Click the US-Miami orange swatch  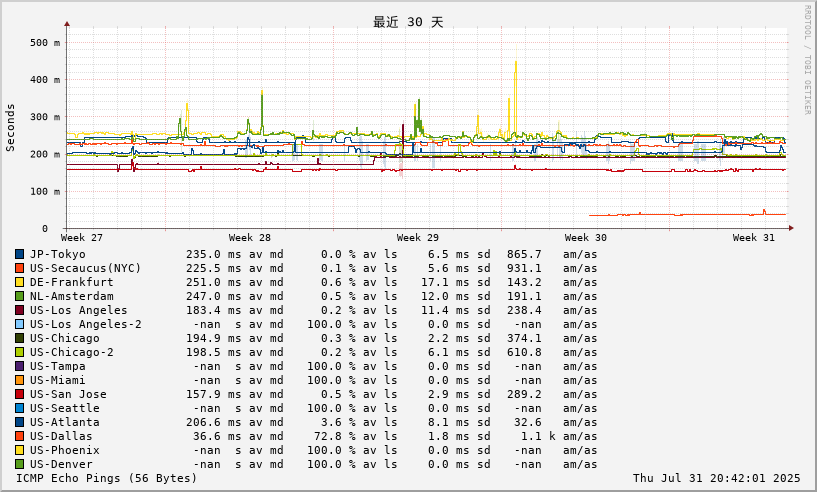(19, 380)
